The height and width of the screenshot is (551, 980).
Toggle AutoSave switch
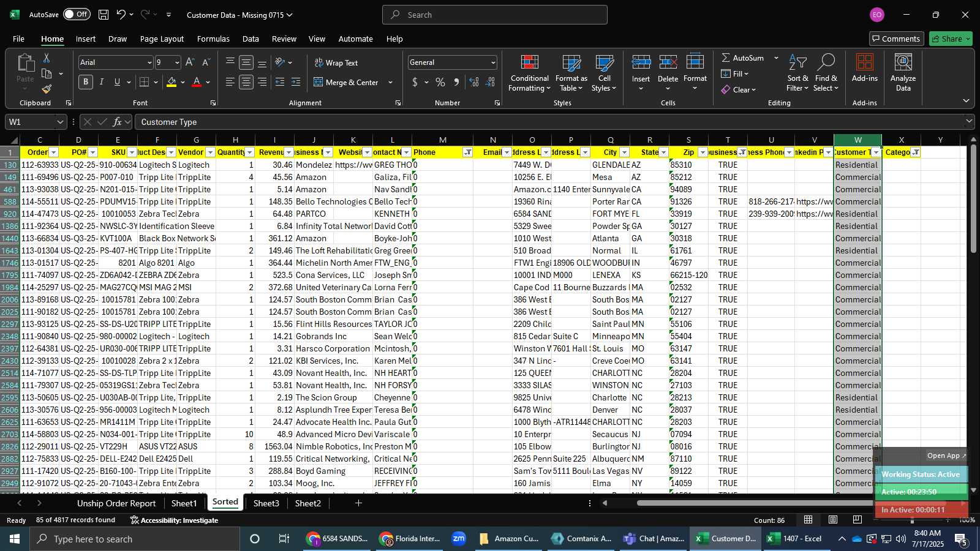(x=77, y=14)
